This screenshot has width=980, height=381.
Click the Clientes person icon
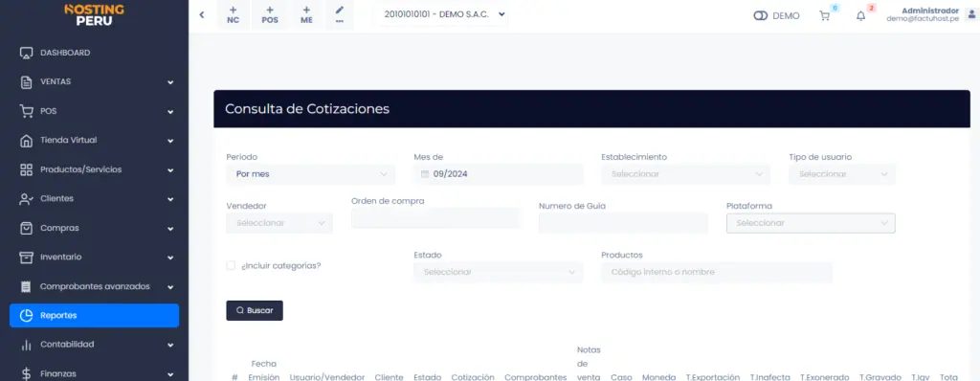[26, 199]
